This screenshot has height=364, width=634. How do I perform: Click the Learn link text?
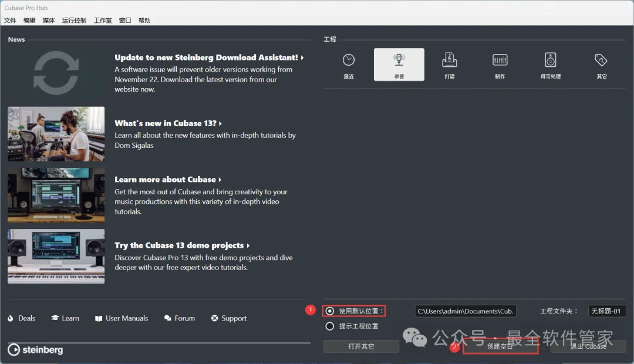(x=70, y=318)
